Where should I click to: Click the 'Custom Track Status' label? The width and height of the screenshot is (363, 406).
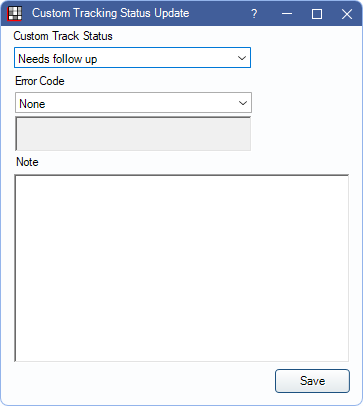tap(63, 36)
